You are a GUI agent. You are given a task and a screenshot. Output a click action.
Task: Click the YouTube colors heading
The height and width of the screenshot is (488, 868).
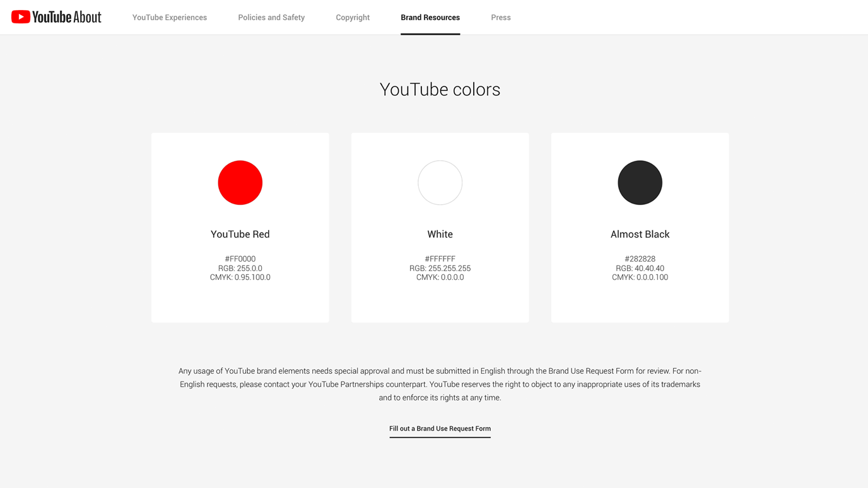pyautogui.click(x=440, y=90)
